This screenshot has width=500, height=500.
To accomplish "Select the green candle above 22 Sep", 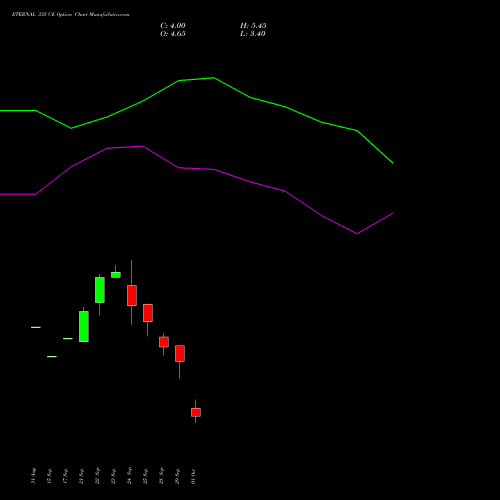I will click(100, 290).
